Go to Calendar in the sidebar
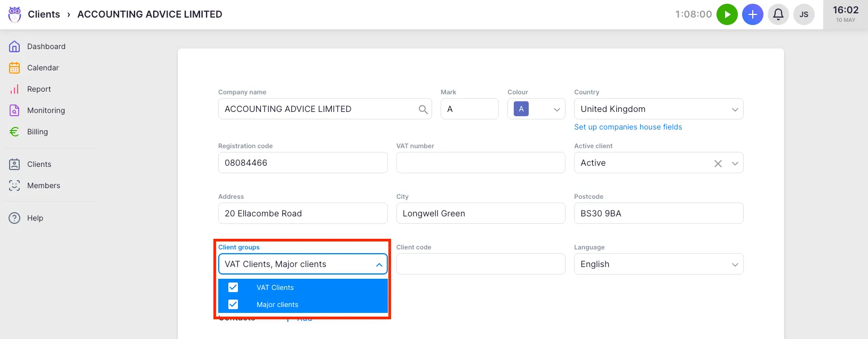Viewport: 868px width, 339px height. tap(43, 68)
